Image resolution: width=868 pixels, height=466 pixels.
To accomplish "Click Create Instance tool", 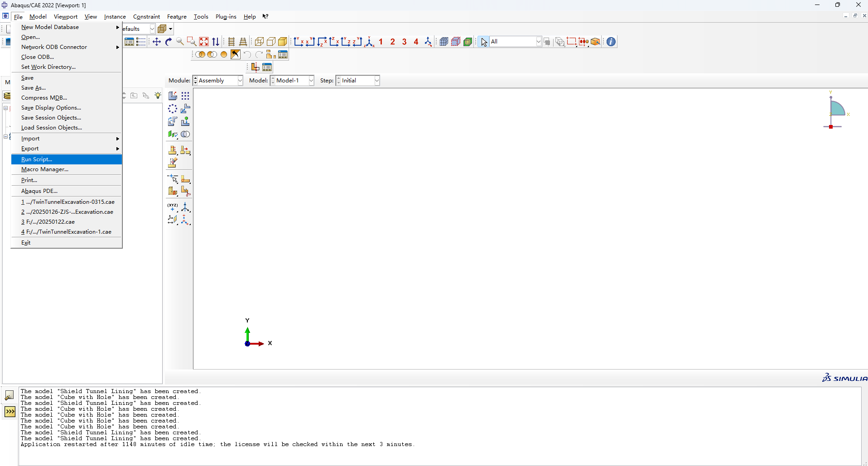I will pyautogui.click(x=173, y=96).
